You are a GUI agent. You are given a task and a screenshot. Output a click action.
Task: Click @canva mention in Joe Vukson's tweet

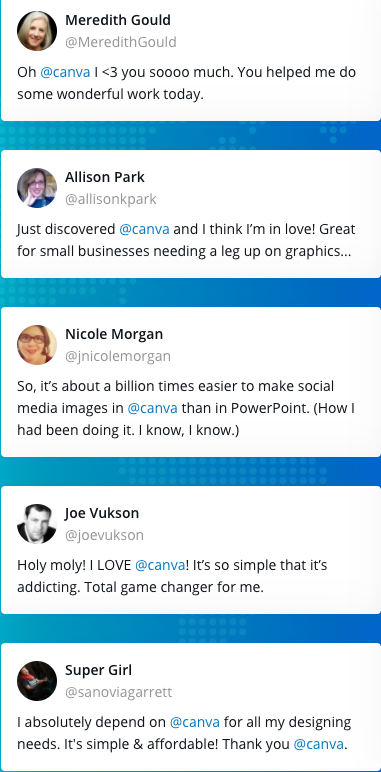coord(160,565)
